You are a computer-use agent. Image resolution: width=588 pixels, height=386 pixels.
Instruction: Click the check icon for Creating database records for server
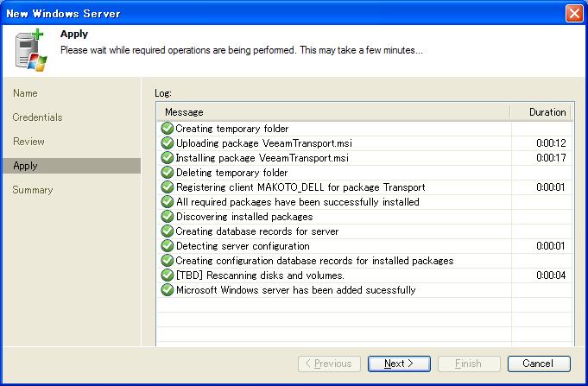click(x=167, y=231)
